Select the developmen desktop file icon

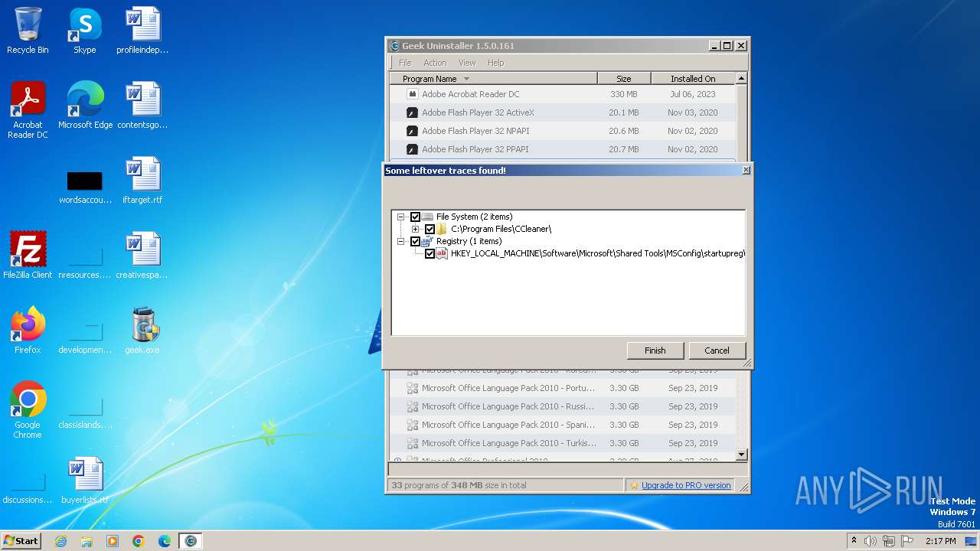click(x=85, y=335)
